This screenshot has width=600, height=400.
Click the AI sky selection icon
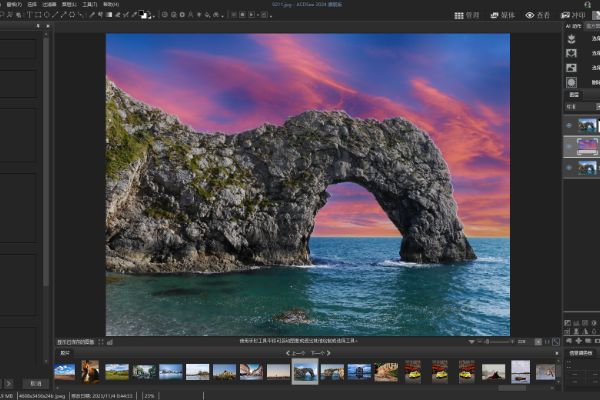tap(571, 67)
